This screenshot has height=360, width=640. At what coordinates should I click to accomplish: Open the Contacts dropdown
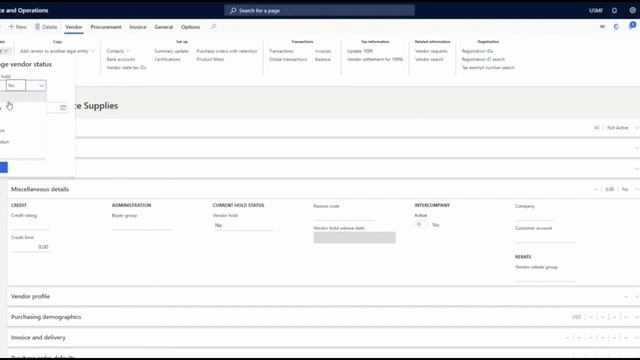coord(118,51)
